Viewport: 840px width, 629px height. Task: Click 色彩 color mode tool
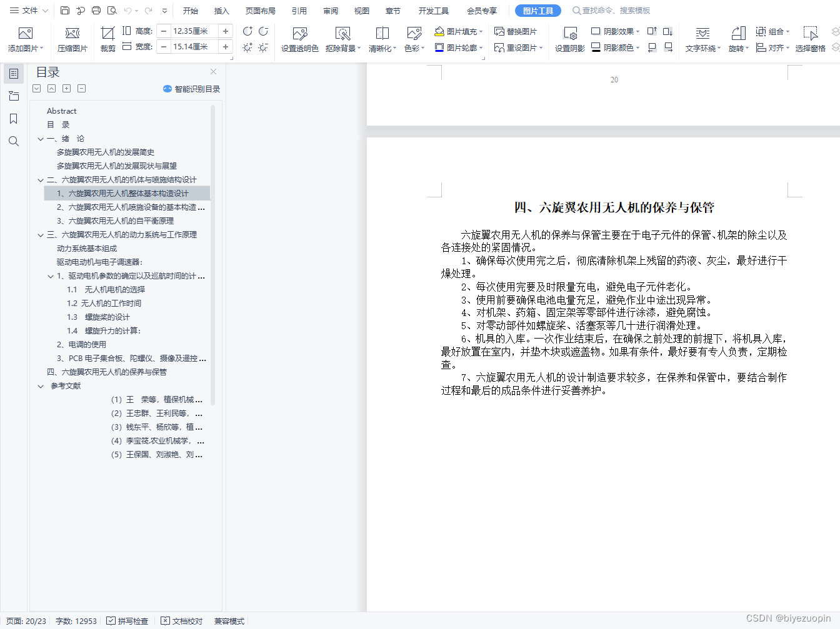(414, 39)
